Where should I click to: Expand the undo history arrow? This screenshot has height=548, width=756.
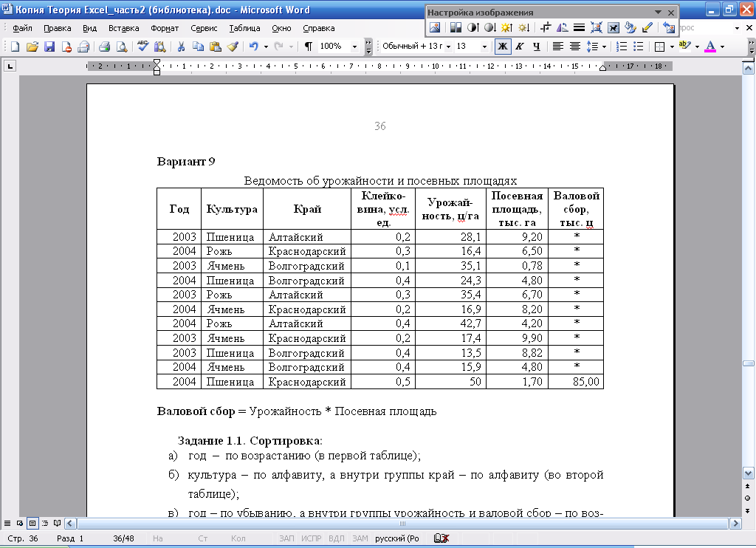click(x=266, y=47)
